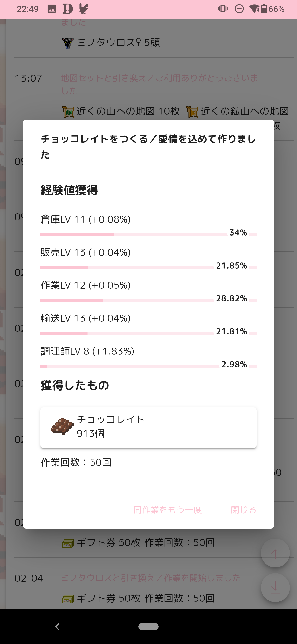
Task: Tap the Android back navigation arrow
Action: 58,626
